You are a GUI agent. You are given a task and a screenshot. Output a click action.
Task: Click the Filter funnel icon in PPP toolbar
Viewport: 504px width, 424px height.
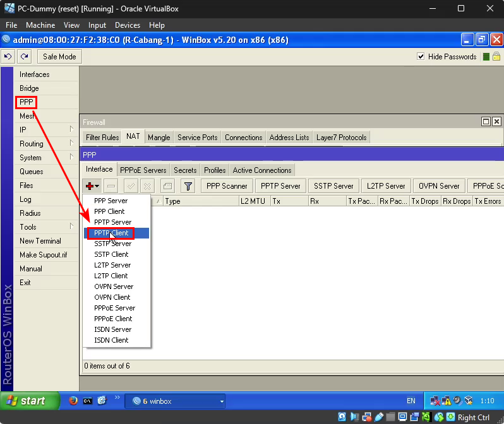[188, 186]
